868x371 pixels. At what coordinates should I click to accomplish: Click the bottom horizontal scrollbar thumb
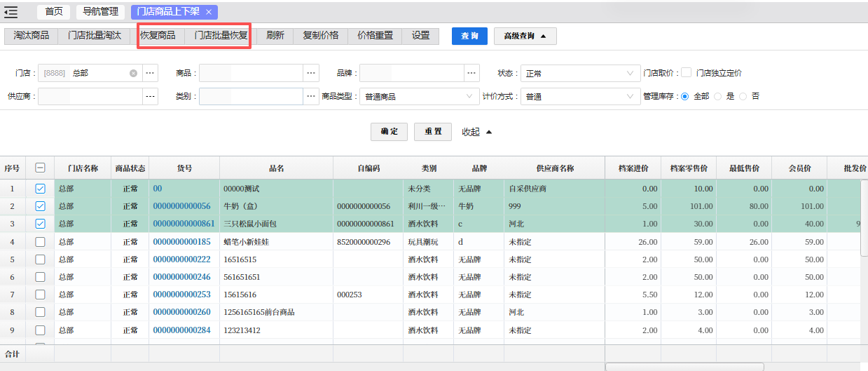[x=684, y=367]
